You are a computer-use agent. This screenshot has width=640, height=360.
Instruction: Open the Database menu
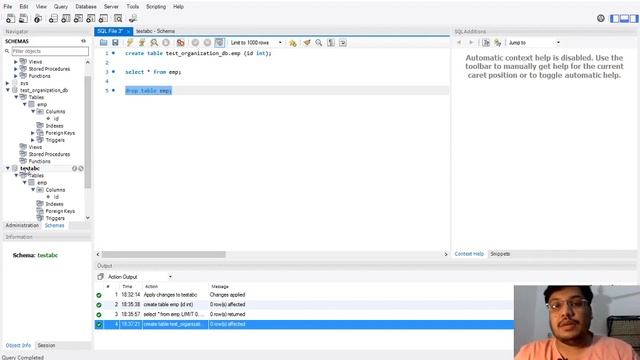pos(86,7)
